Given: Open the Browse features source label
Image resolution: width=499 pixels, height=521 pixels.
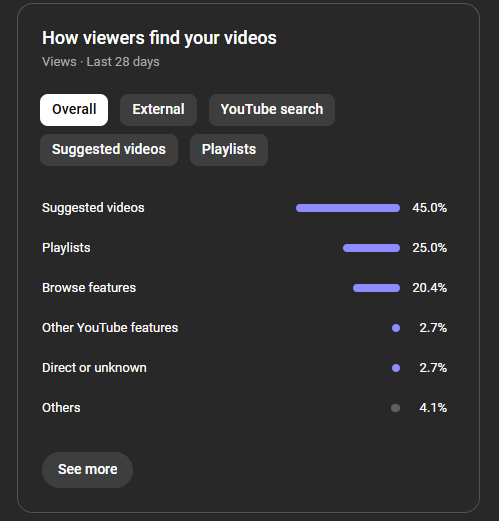Looking at the screenshot, I should (x=89, y=288).
